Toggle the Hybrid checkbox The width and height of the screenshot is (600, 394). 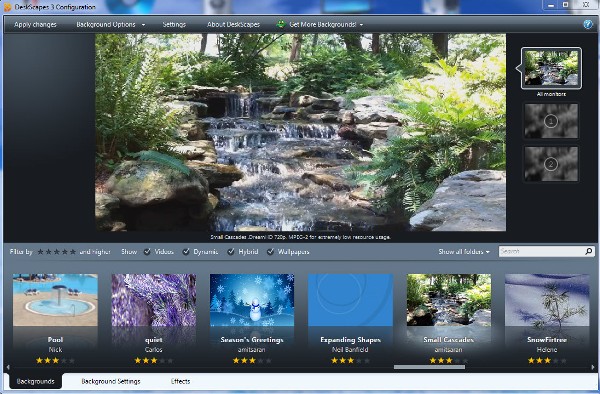[x=231, y=252]
